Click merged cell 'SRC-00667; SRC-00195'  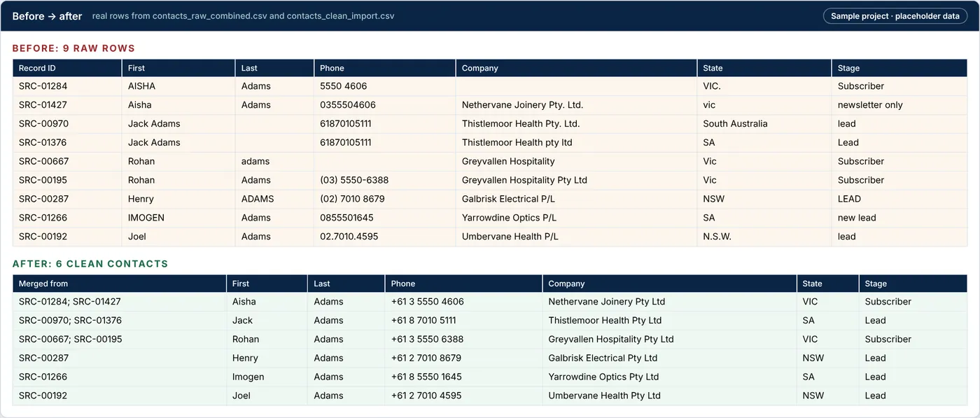[x=120, y=340]
